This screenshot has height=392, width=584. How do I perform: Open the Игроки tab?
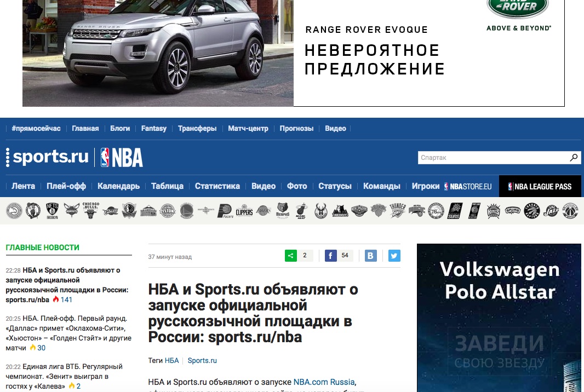[x=426, y=186]
